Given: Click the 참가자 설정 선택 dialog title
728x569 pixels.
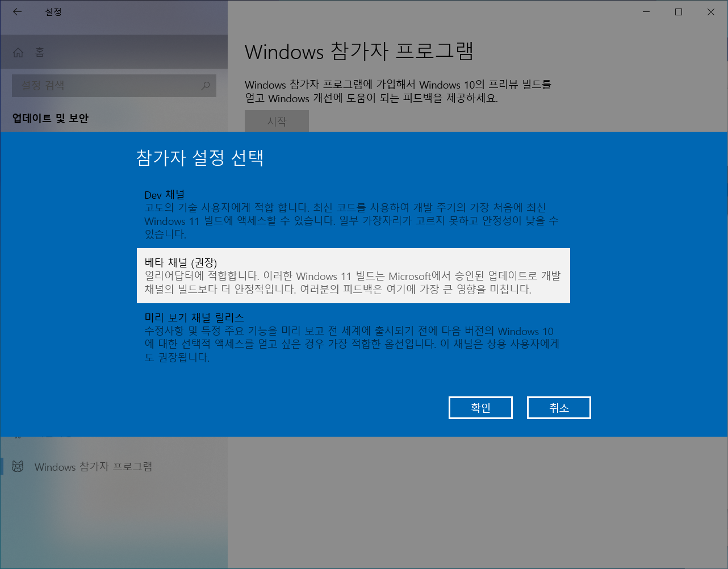Looking at the screenshot, I should tap(200, 157).
